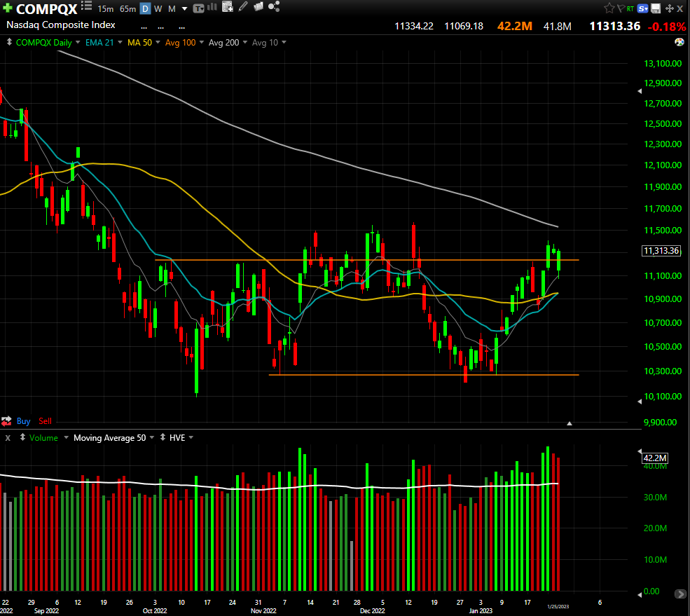Open COMPQX Daily dropdown arrow
The width and height of the screenshot is (690, 616).
click(78, 42)
